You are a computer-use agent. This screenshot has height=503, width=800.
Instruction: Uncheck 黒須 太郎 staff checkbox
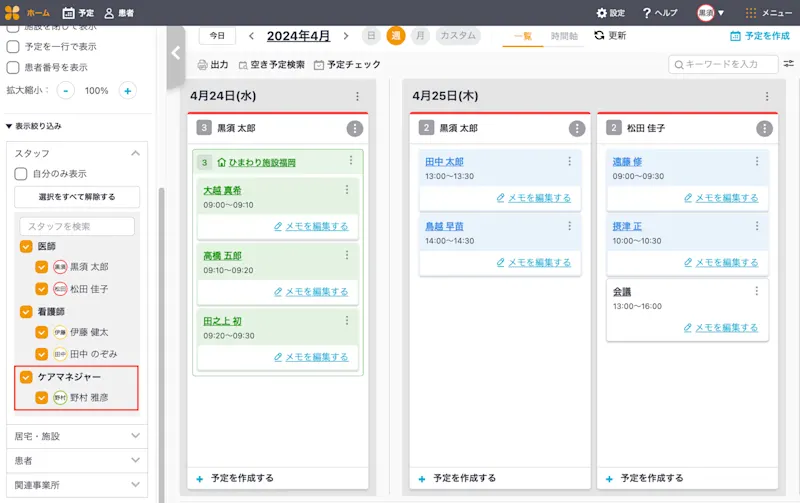tap(42, 267)
